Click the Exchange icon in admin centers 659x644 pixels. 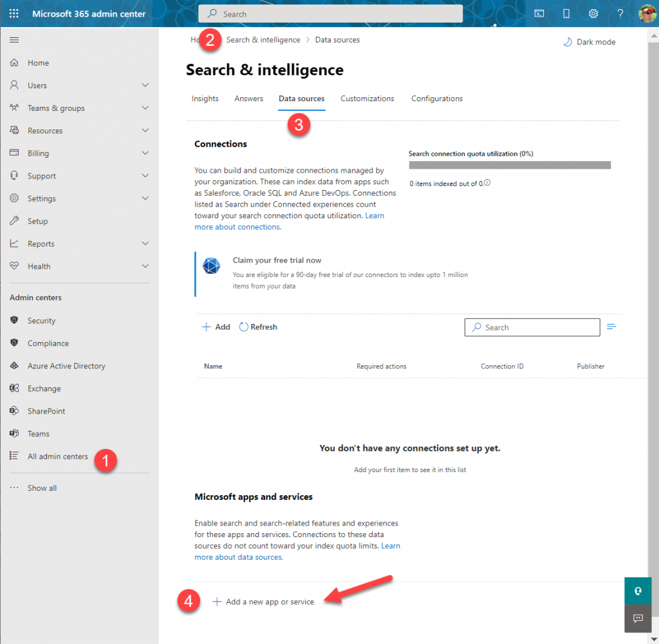tap(14, 388)
